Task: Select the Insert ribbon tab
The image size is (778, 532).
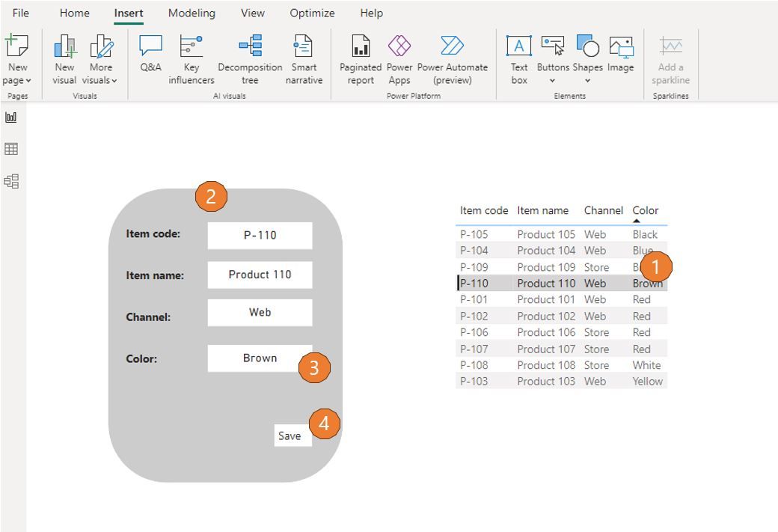Action: click(x=129, y=13)
